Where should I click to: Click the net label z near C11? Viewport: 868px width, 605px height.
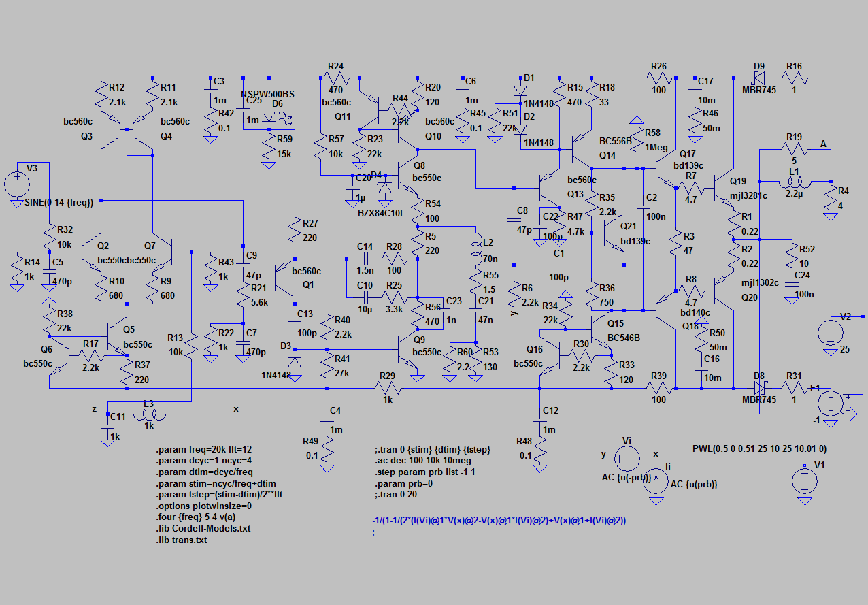pos(93,410)
